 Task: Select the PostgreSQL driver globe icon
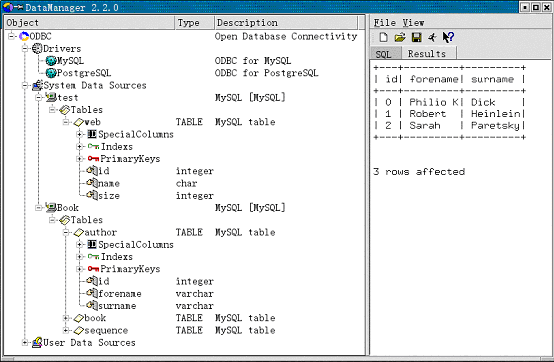51,73
